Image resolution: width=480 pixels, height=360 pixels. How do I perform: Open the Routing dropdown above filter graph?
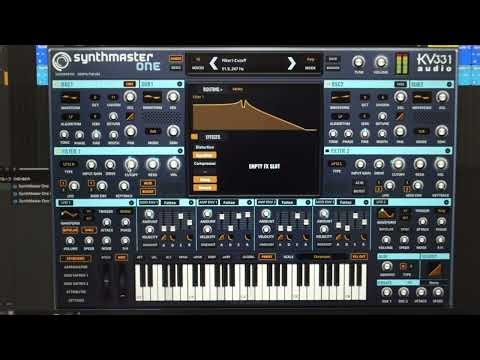tap(213, 89)
